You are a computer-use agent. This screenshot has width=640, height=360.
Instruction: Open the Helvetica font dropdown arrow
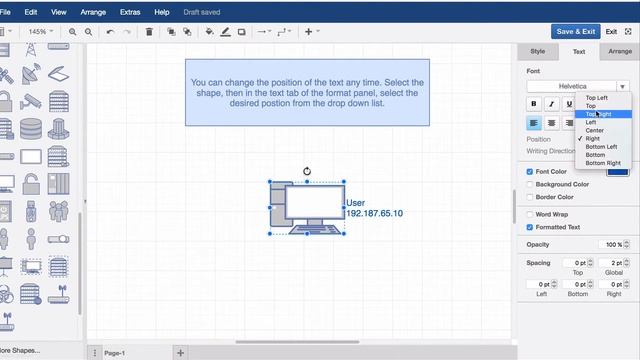[x=622, y=87]
